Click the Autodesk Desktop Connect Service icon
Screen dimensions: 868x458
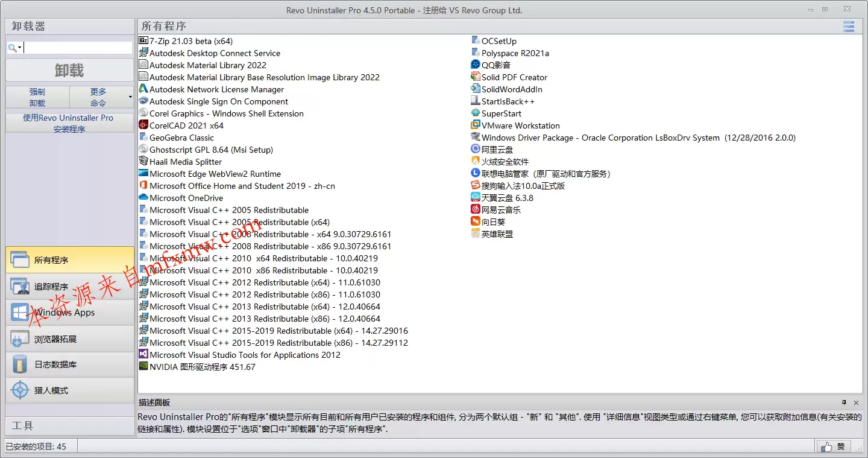[143, 52]
